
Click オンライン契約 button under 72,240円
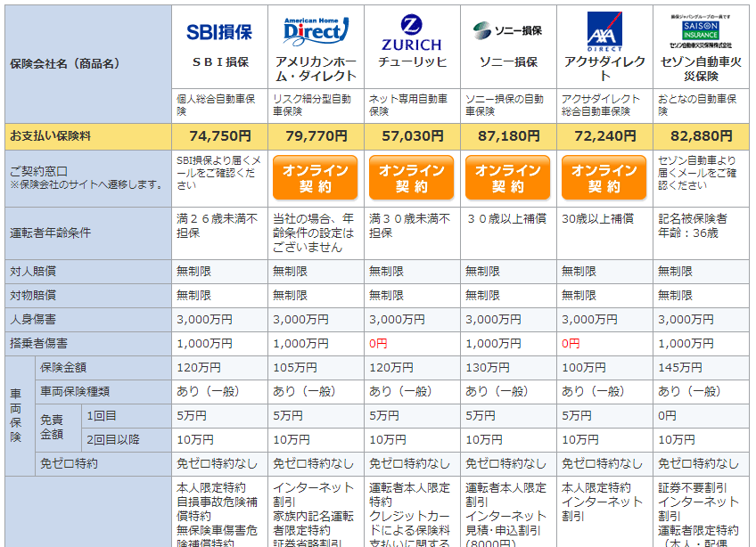(x=604, y=178)
